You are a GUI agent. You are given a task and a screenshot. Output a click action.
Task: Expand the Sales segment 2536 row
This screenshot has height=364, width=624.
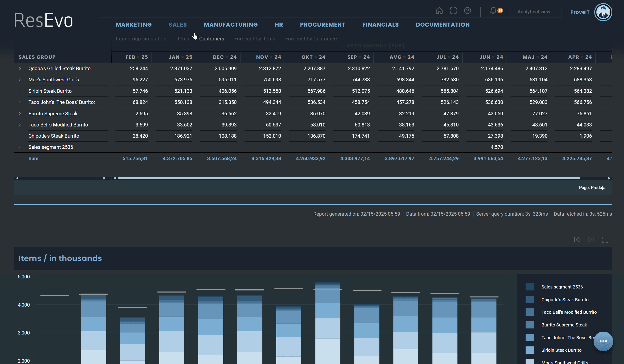(20, 147)
